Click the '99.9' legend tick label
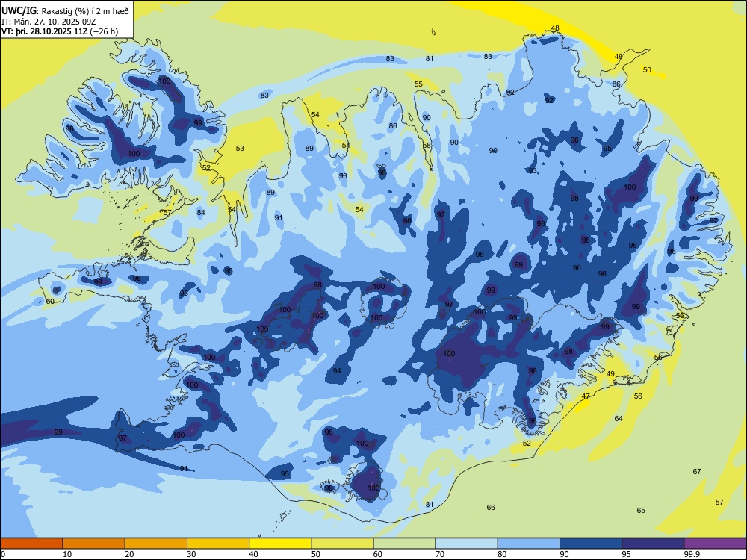 [x=692, y=554]
